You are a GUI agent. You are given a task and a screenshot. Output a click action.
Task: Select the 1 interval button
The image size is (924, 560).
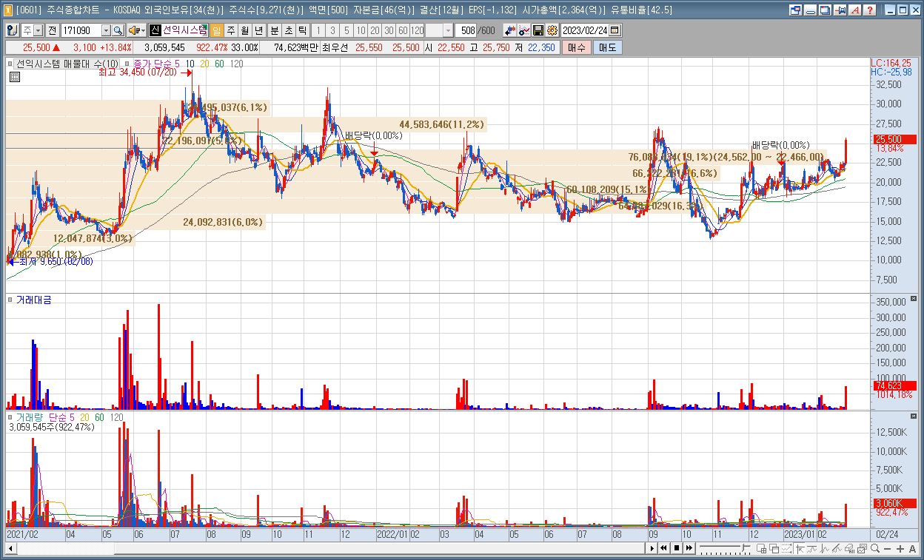[318, 30]
